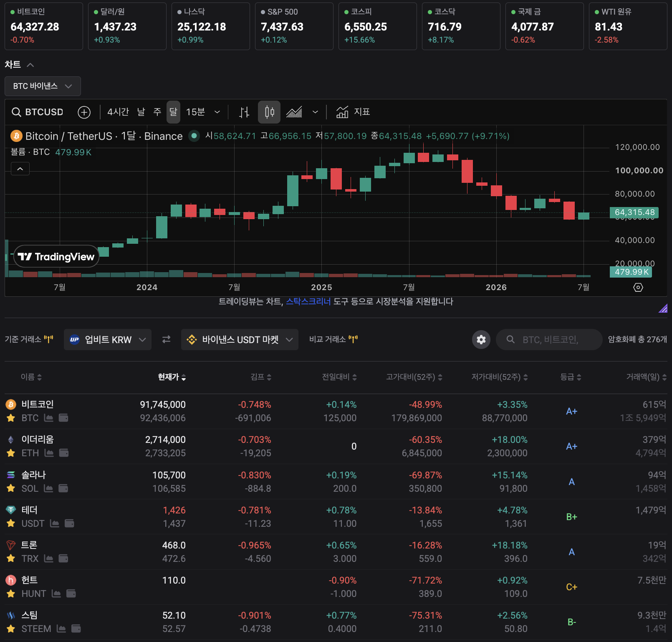The image size is (672, 642).
Task: Toggle the favorite star for ETH
Action: tap(11, 453)
